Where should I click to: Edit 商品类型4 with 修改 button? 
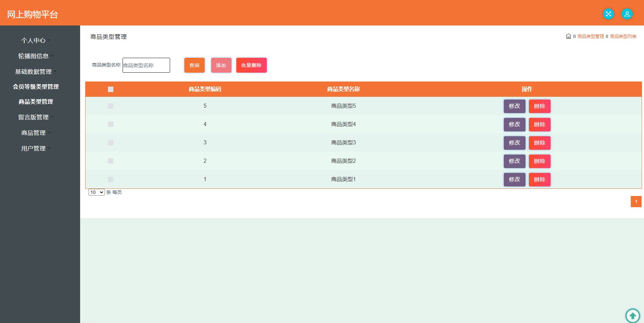[x=514, y=124]
